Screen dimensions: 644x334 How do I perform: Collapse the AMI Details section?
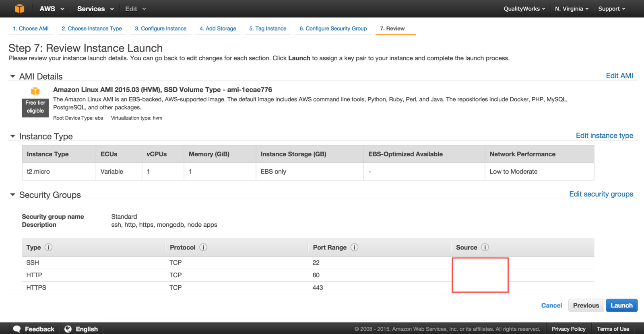tap(12, 76)
